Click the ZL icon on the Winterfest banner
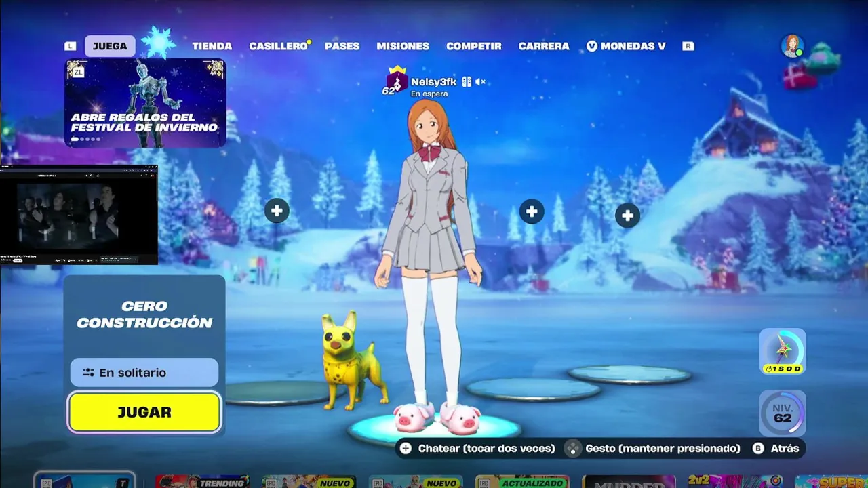868x488 pixels. click(x=78, y=72)
